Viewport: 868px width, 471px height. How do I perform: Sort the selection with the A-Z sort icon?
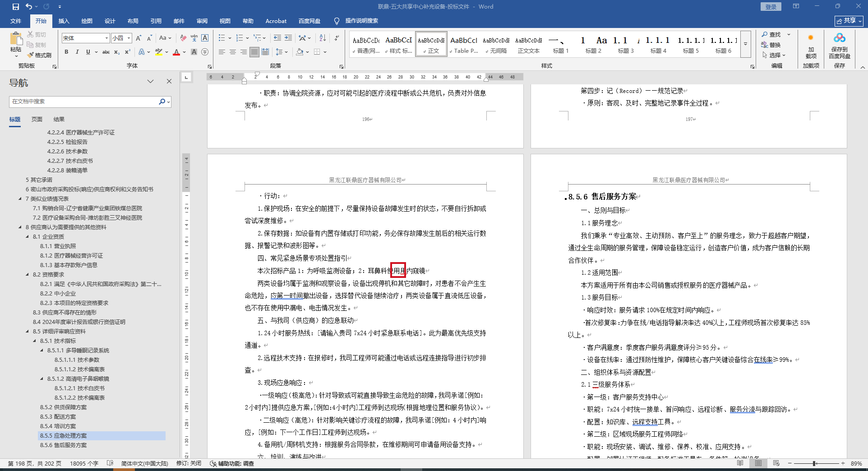tap(323, 38)
